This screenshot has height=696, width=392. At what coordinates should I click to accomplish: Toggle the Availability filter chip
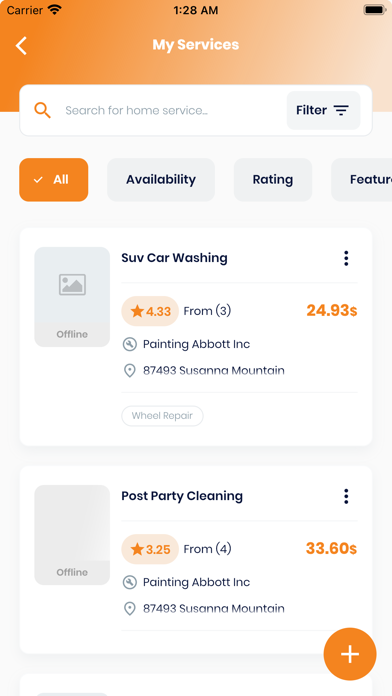click(161, 180)
